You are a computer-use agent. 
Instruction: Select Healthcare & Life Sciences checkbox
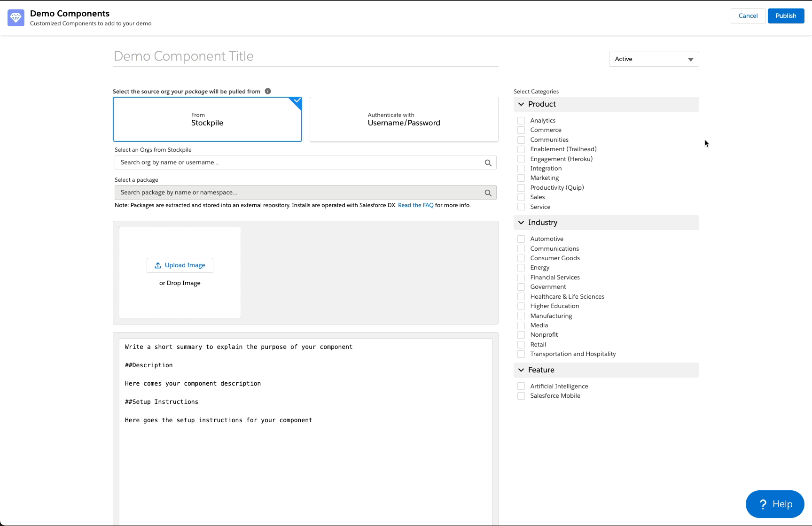click(x=521, y=297)
